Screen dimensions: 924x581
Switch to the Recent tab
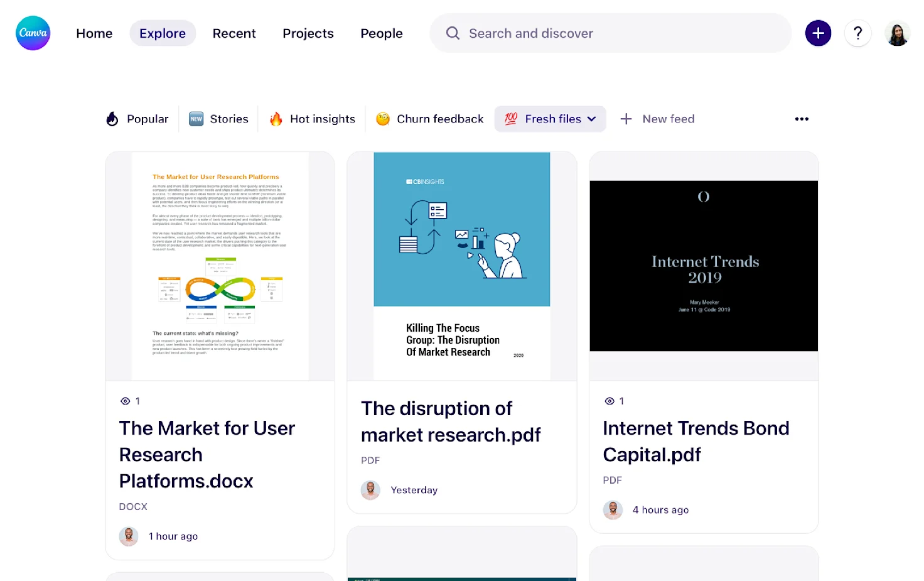234,33
